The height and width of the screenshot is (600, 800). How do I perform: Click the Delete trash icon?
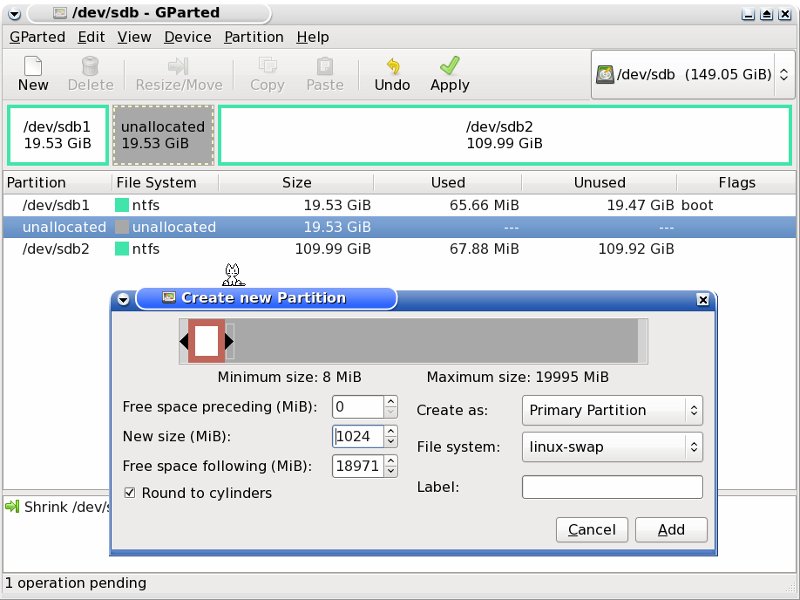[90, 66]
